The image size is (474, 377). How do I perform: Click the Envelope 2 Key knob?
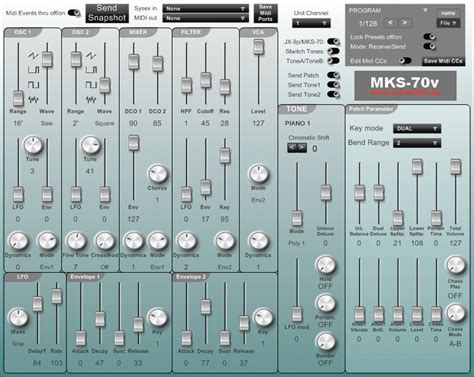[x=263, y=318]
